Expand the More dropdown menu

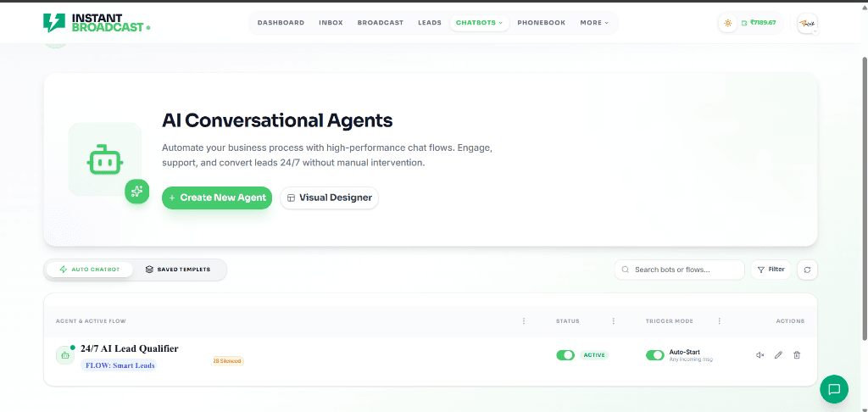594,23
